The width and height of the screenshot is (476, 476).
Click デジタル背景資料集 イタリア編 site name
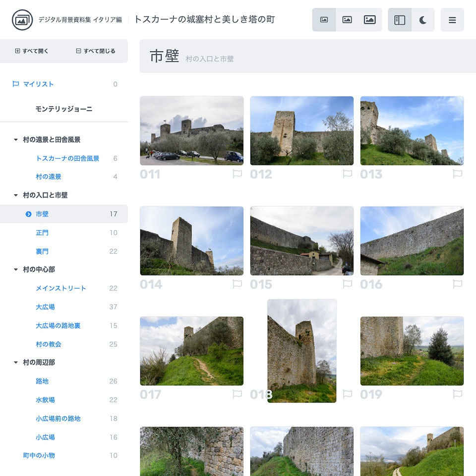tap(80, 20)
